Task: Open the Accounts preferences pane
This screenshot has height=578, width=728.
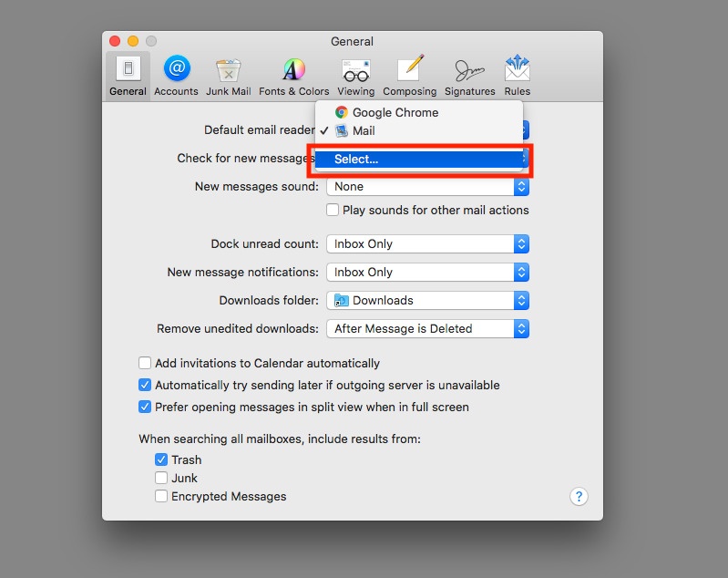Action: click(177, 77)
